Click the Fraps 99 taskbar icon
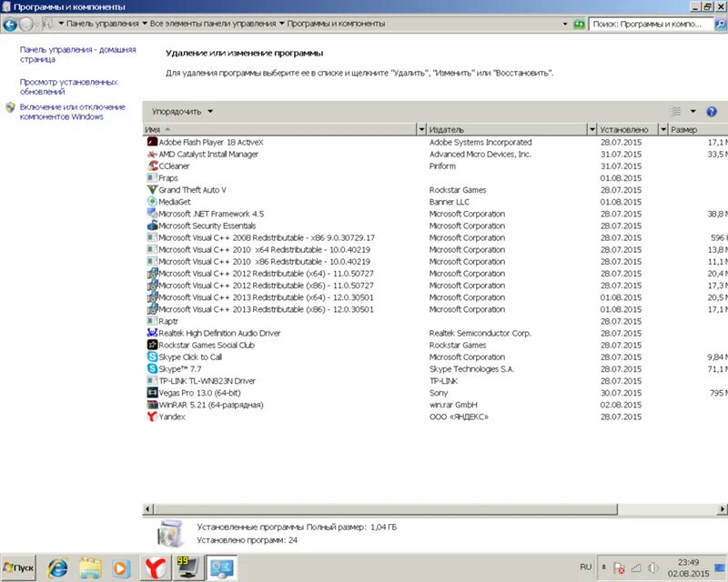Screen dimensions: 728x582 187,567
